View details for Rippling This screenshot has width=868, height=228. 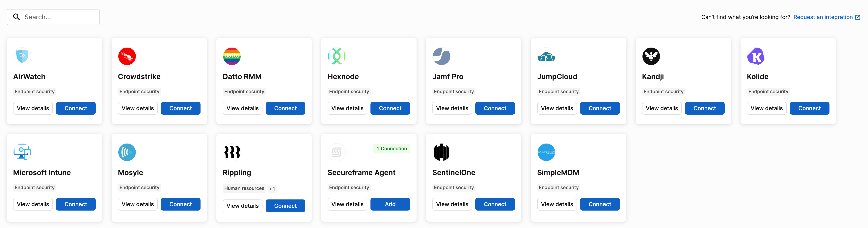pyautogui.click(x=243, y=206)
